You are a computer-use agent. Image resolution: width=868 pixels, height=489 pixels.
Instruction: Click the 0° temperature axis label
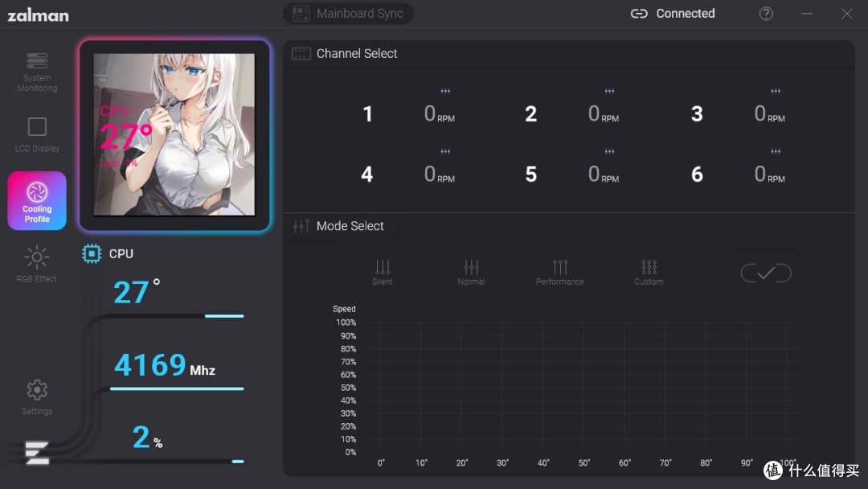pos(381,463)
